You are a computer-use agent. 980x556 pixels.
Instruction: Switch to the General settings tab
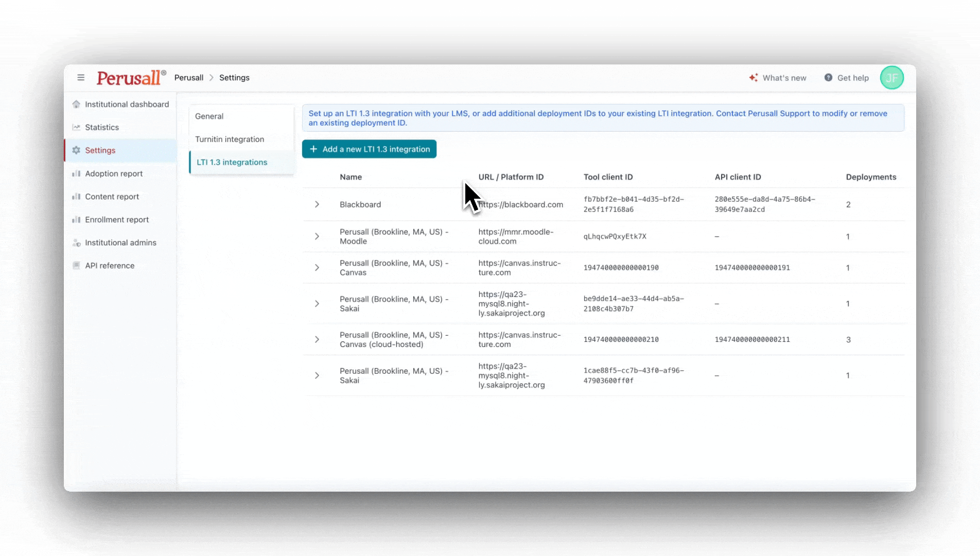(241, 116)
